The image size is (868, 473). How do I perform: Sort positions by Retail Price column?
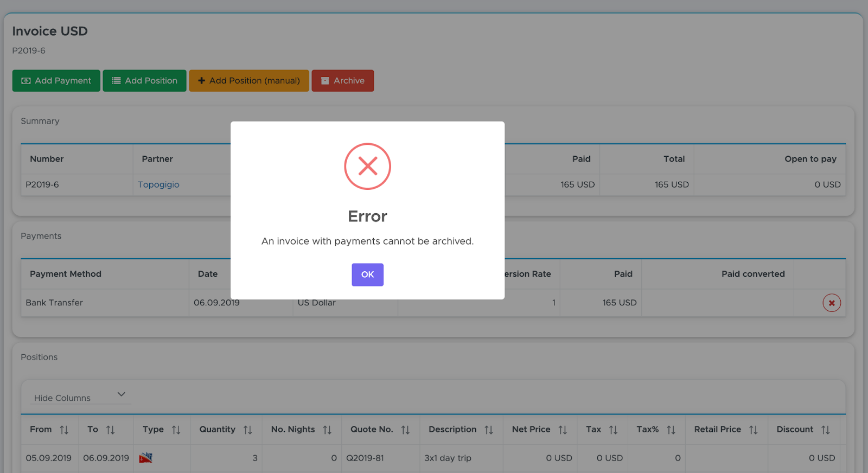pos(754,430)
